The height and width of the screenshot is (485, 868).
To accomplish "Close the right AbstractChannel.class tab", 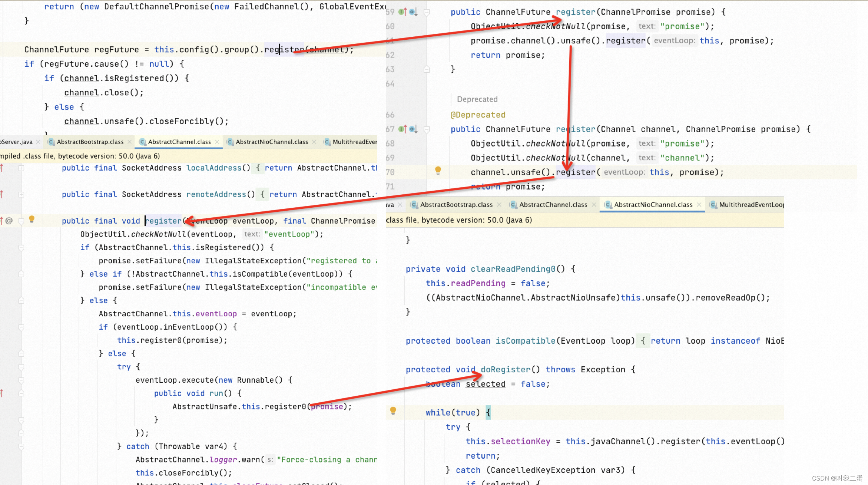I will pos(594,205).
